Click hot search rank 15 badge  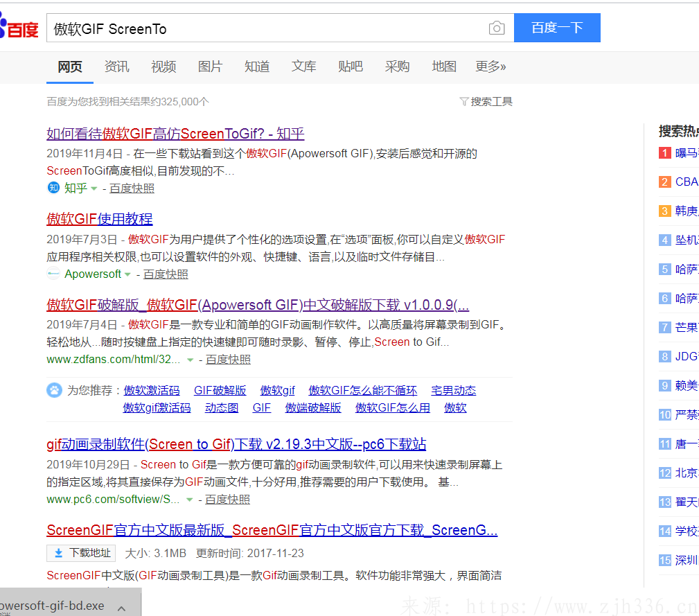pos(664,561)
